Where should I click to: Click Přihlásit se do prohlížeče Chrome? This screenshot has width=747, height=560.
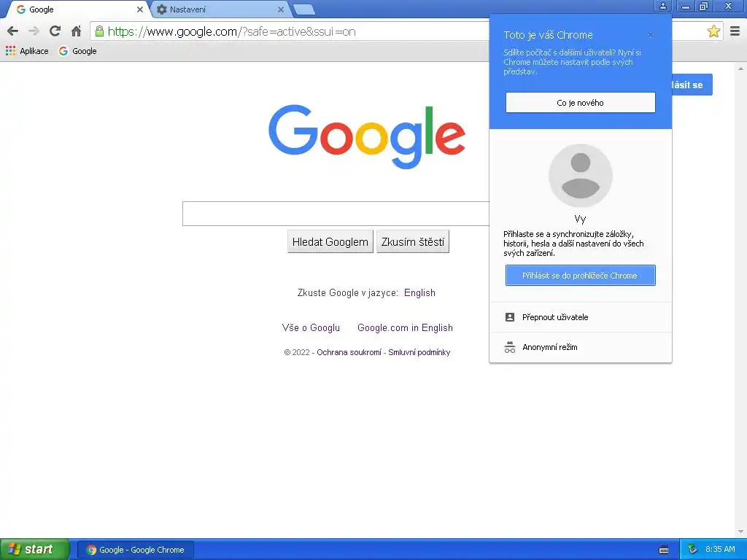pos(580,275)
